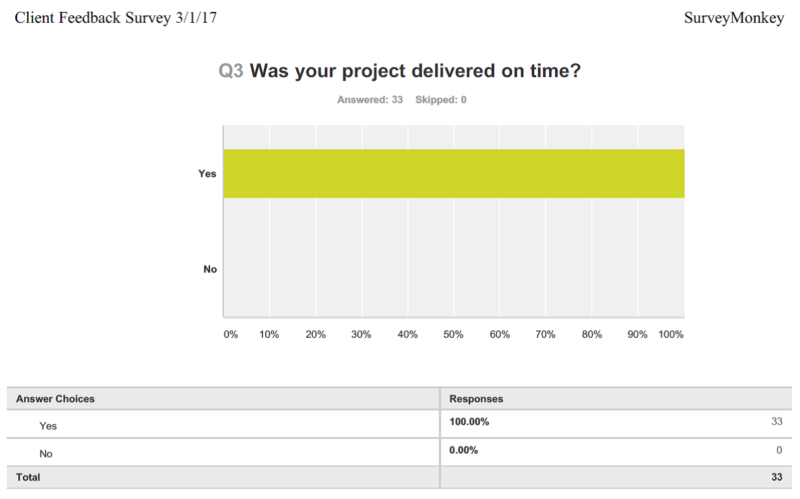This screenshot has height=499, width=800.
Task: Click the 20% axis tick label
Action: coord(315,334)
